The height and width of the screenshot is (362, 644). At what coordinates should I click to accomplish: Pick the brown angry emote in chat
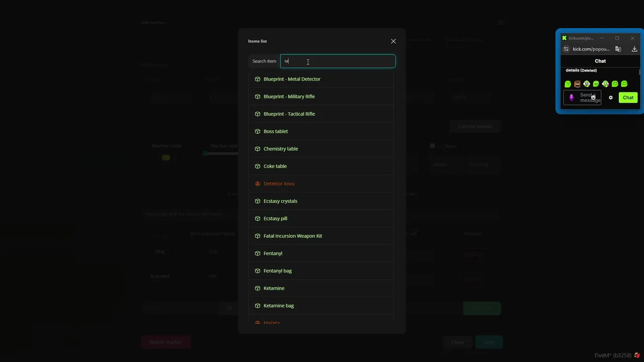pyautogui.click(x=577, y=84)
